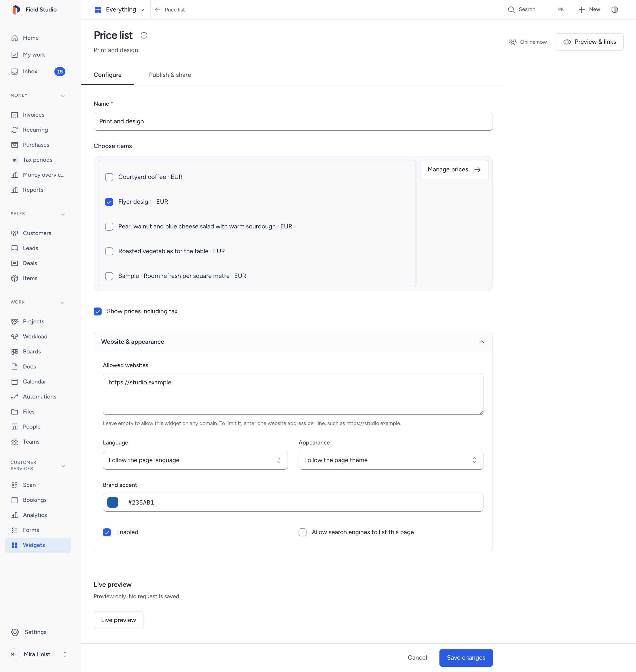This screenshot has width=636, height=672.
Task: Open Inbox with 15 unread
Action: (38, 72)
